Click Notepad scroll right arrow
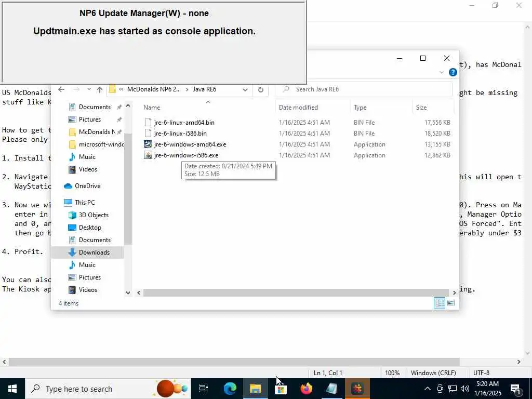Image resolution: width=532 pixels, height=399 pixels. (x=518, y=362)
